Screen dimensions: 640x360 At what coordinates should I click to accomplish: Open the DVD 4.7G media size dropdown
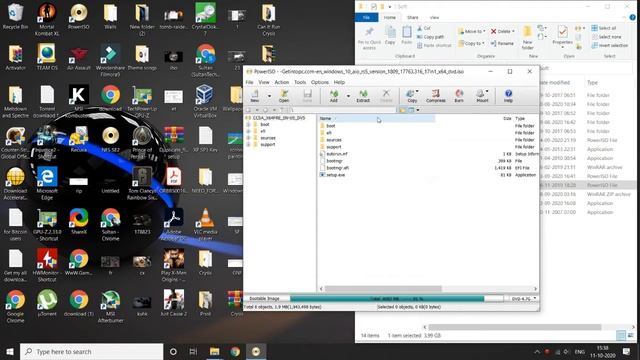pos(535,299)
